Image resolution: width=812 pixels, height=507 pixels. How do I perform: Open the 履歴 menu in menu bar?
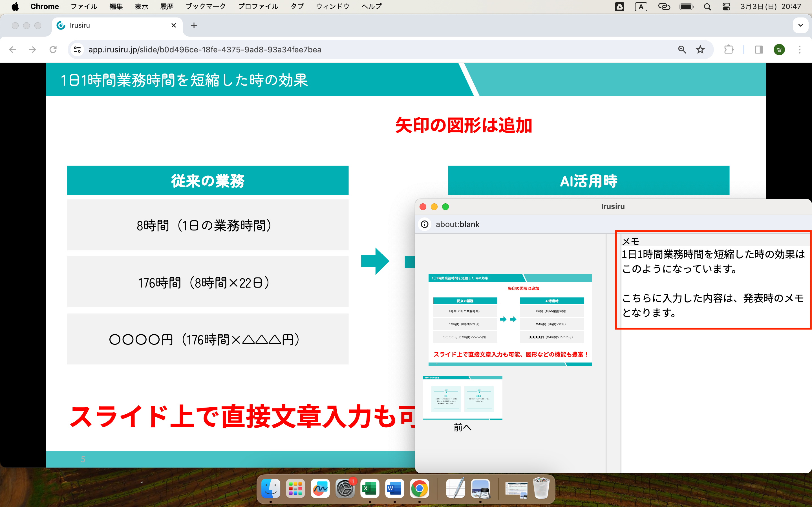point(166,7)
